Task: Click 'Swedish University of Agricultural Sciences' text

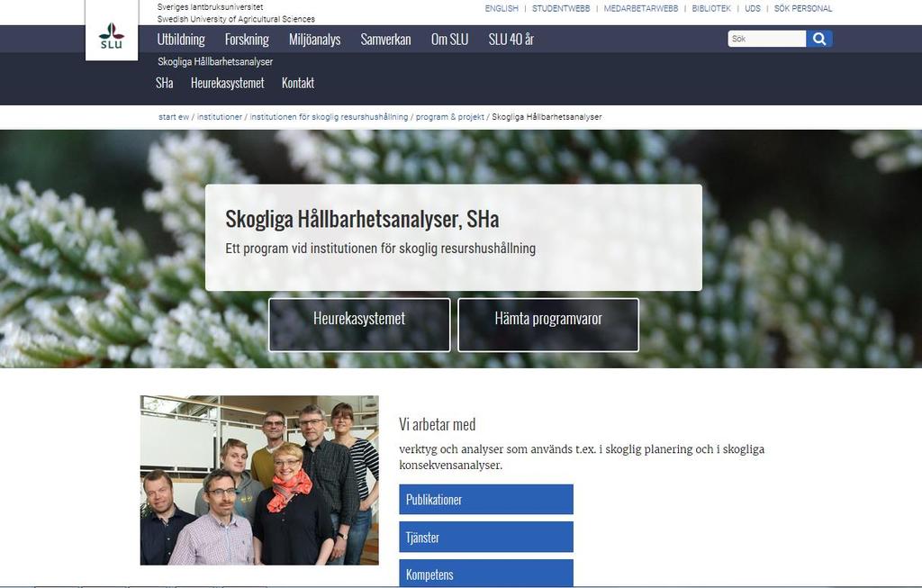Action: [236, 19]
